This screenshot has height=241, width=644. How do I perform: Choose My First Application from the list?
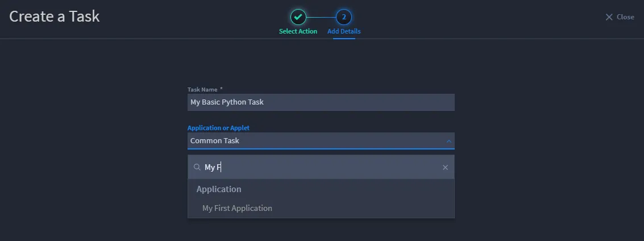[321, 208]
